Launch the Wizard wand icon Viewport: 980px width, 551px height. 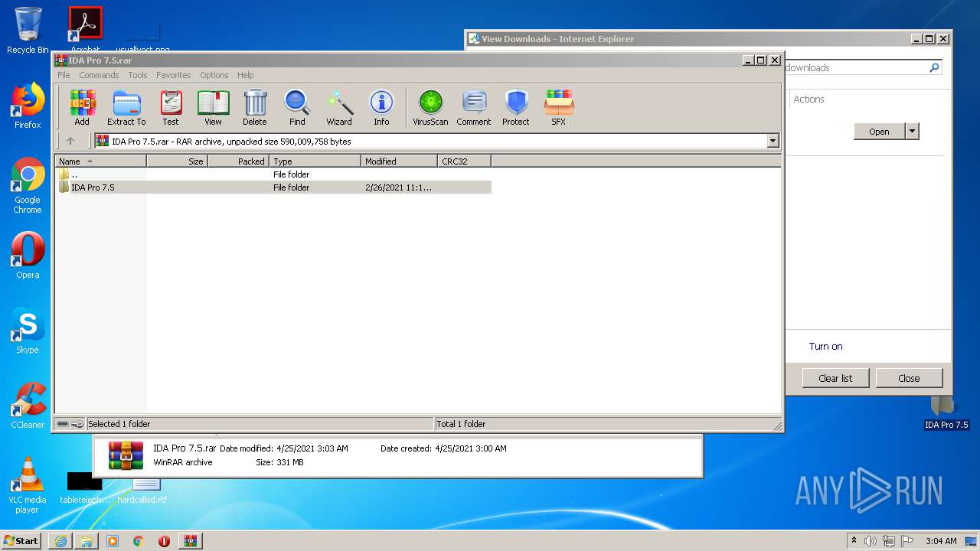pos(339,107)
